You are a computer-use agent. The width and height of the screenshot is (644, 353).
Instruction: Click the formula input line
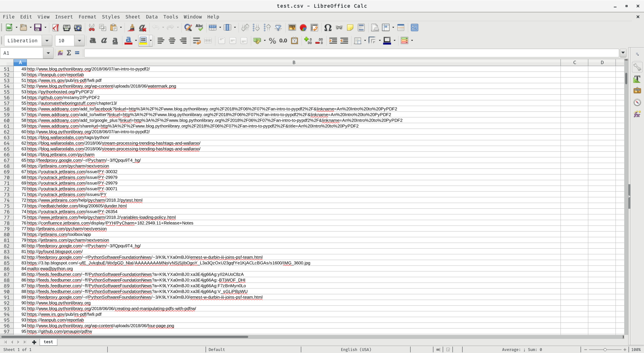pos(351,53)
